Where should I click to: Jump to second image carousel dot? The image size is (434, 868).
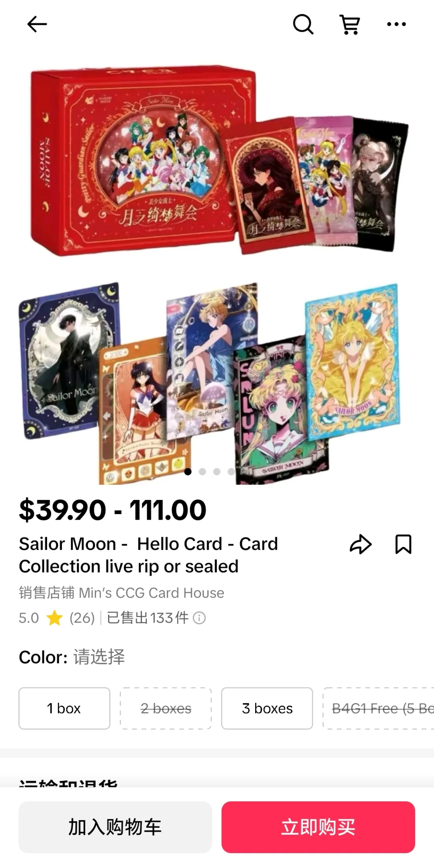(202, 471)
